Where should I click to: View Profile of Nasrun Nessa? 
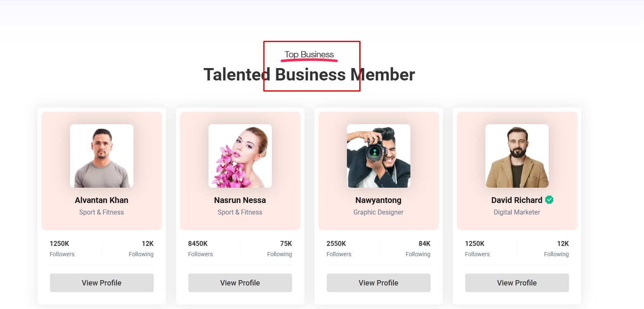click(x=240, y=283)
